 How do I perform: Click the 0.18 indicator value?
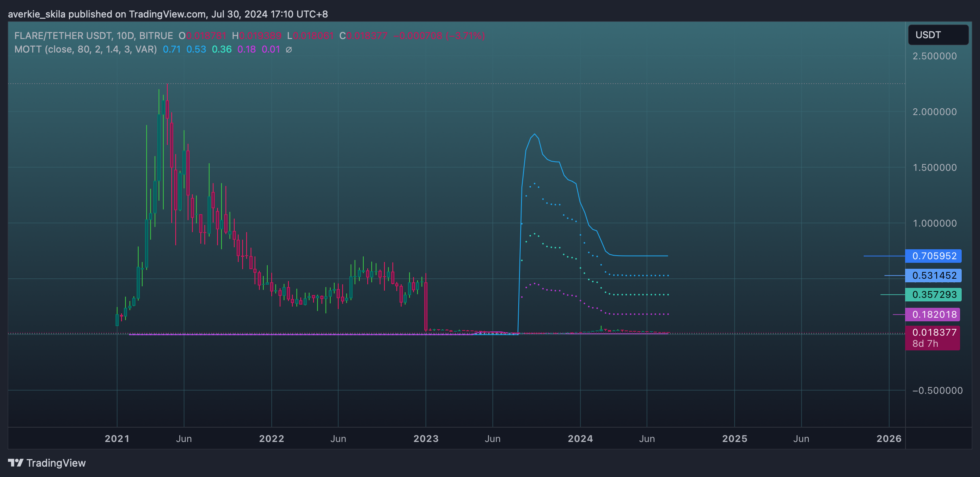[247, 49]
